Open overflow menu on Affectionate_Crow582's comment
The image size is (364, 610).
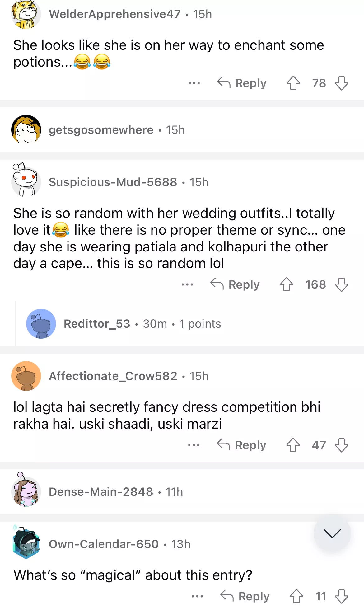coord(194,445)
